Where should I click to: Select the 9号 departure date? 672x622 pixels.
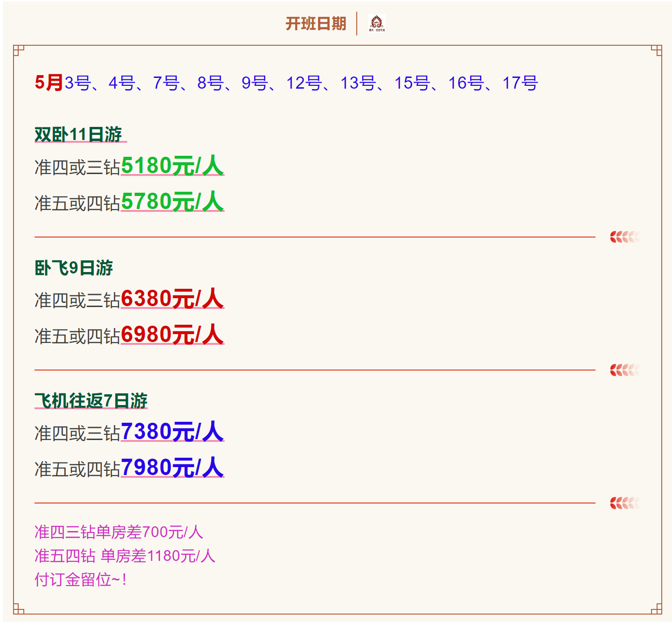(255, 83)
